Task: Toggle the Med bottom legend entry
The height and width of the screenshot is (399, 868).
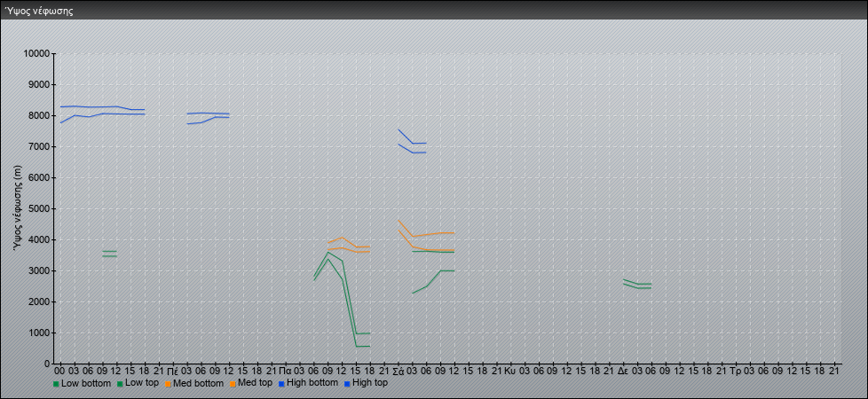Action: pyautogui.click(x=193, y=383)
